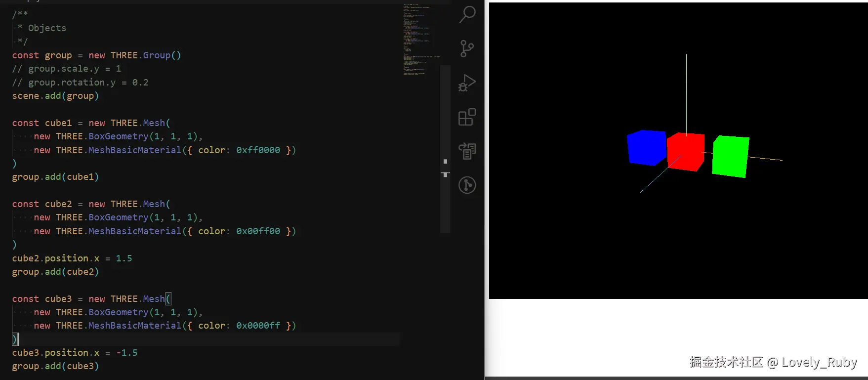Image resolution: width=868 pixels, height=380 pixels.
Task: Open the circular Git graph icon
Action: 467,185
